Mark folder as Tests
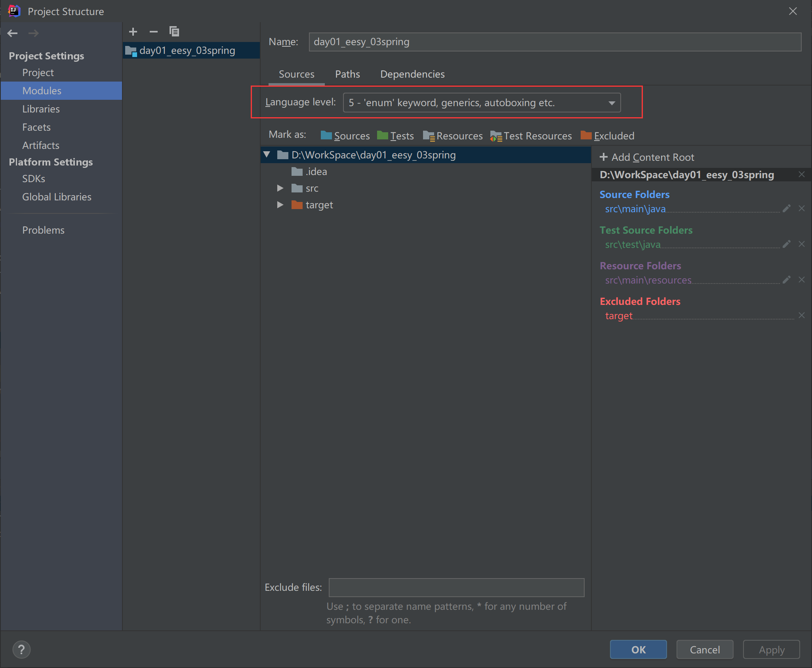The image size is (812, 668). pos(395,136)
